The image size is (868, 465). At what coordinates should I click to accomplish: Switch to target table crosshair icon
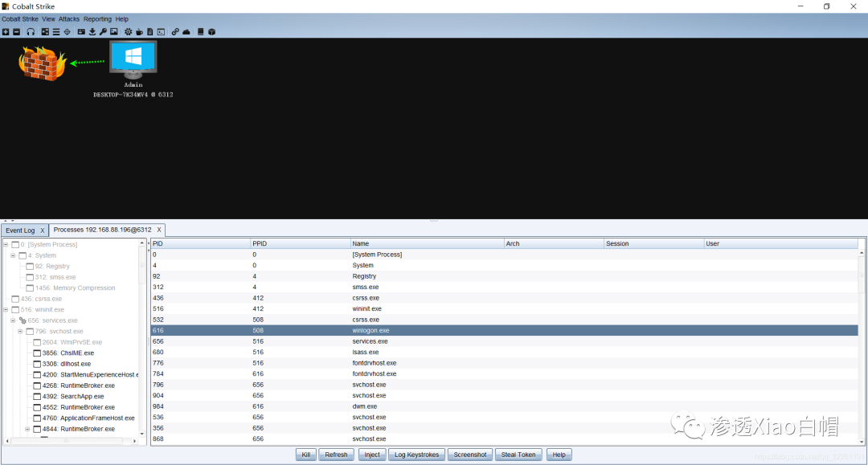(x=67, y=32)
